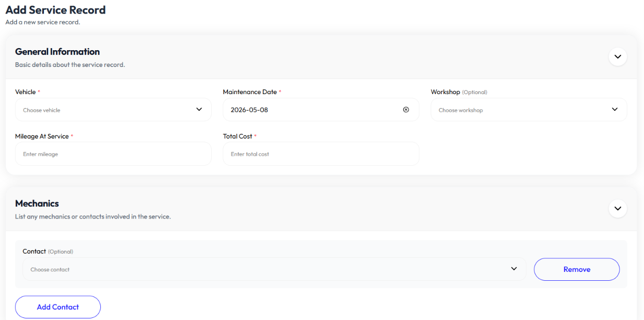
Task: Click the Maintenance Date field showing 2026-05-08
Action: tap(321, 110)
